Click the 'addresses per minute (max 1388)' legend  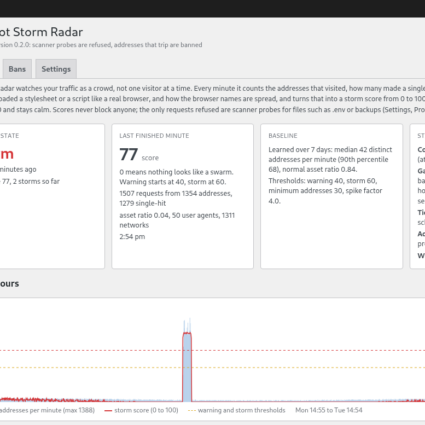(x=47, y=410)
